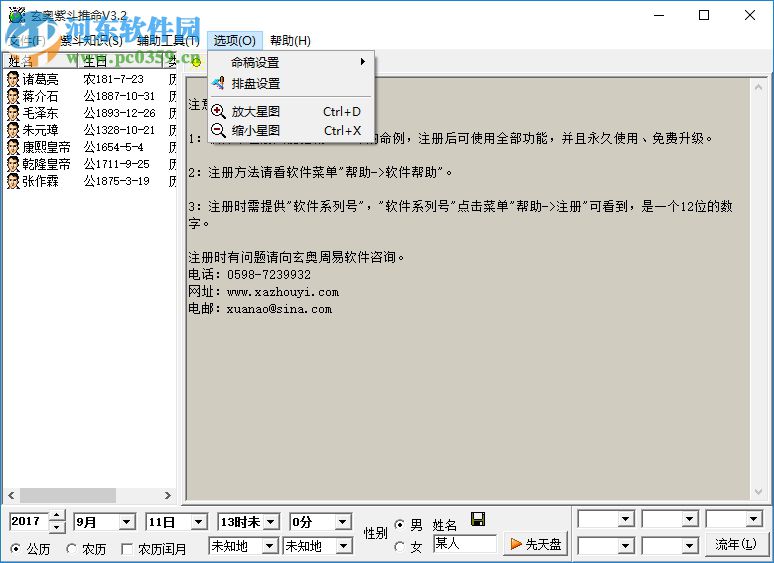
Task: Close the 选项(O) menu
Action: point(234,41)
